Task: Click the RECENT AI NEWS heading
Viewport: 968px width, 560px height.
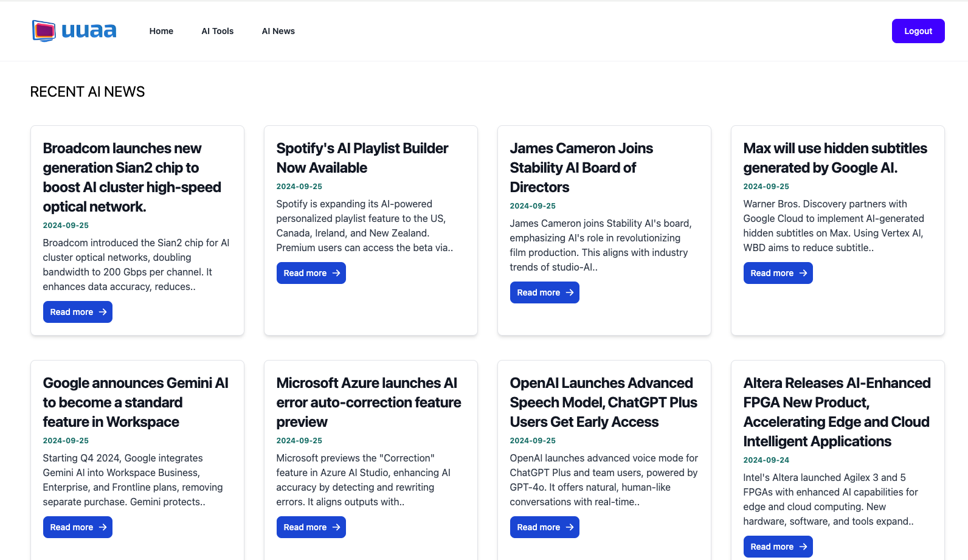Action: click(x=88, y=92)
